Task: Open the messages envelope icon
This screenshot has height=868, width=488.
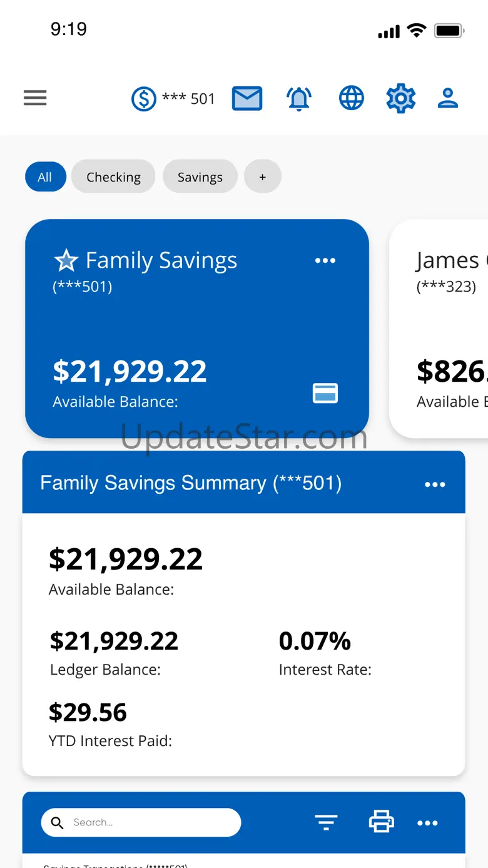Action: pos(247,98)
